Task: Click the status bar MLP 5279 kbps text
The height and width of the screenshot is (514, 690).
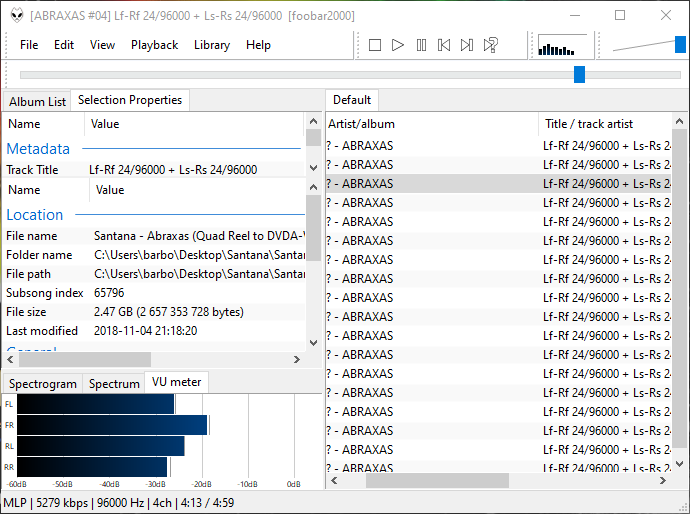Action: click(x=119, y=503)
